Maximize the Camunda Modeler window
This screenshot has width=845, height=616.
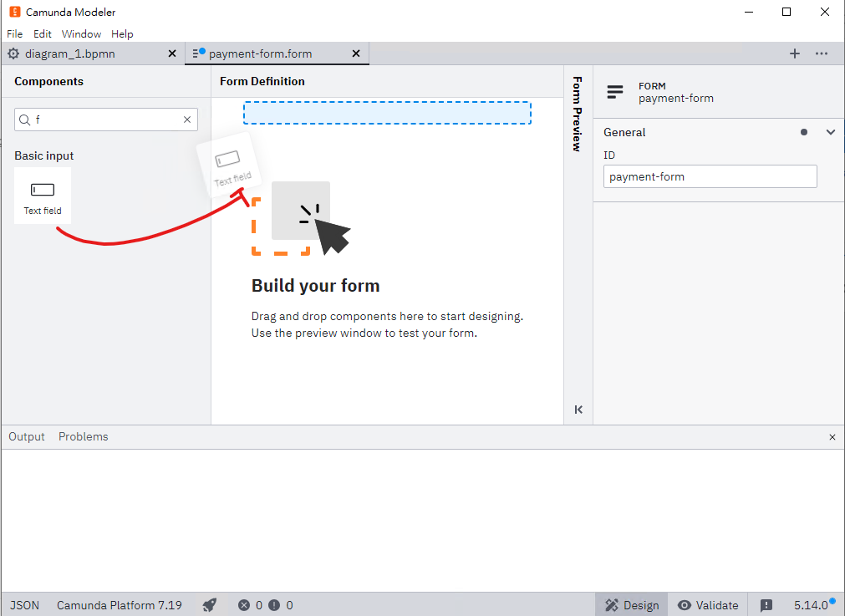pyautogui.click(x=786, y=12)
